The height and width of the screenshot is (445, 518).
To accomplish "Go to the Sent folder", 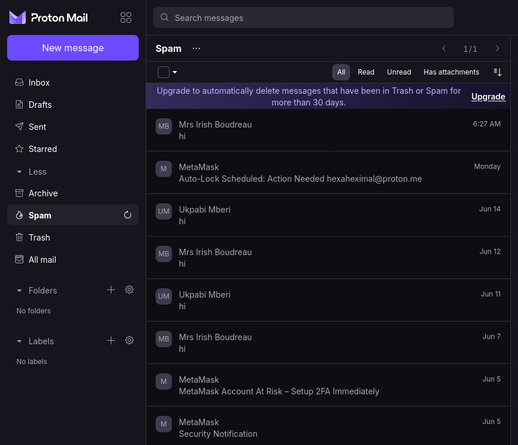I will tap(73, 127).
